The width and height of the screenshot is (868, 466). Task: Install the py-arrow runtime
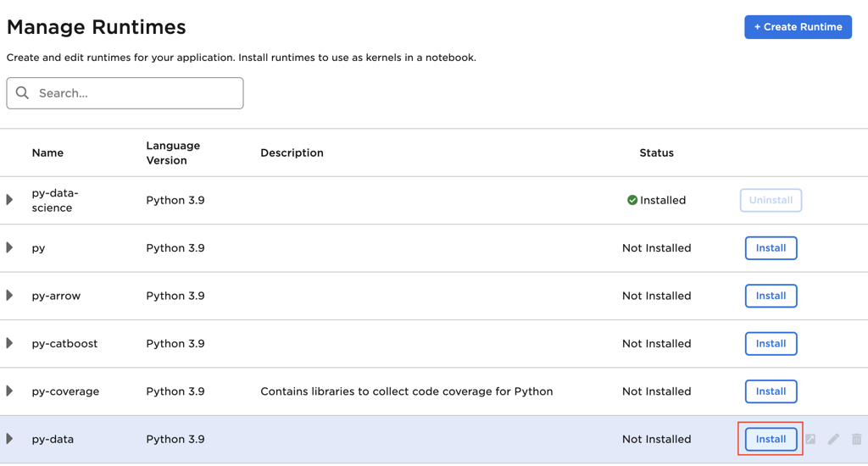771,296
